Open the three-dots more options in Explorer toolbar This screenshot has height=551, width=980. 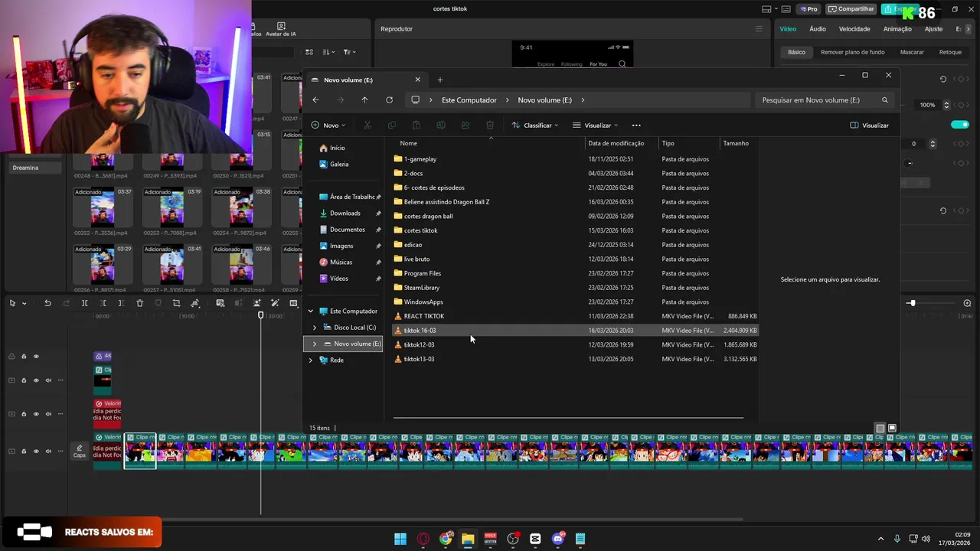point(636,125)
